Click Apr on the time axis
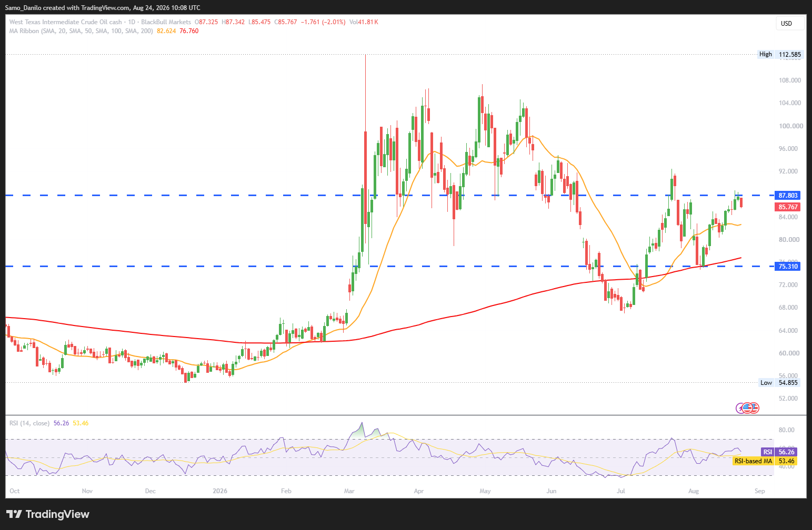This screenshot has height=530, width=812. click(x=419, y=491)
